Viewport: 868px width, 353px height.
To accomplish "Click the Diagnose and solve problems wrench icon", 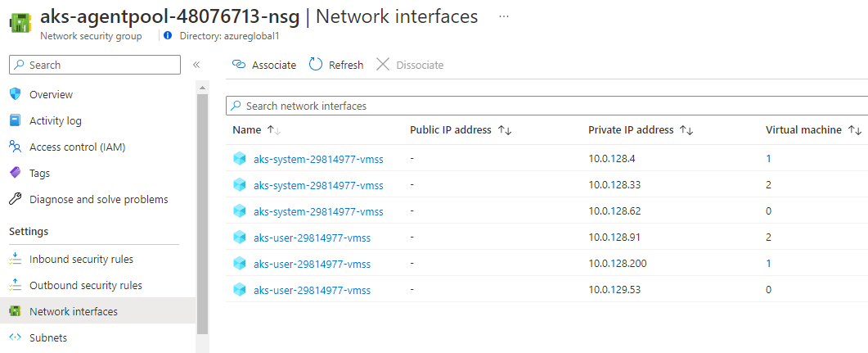I will pyautogui.click(x=15, y=199).
